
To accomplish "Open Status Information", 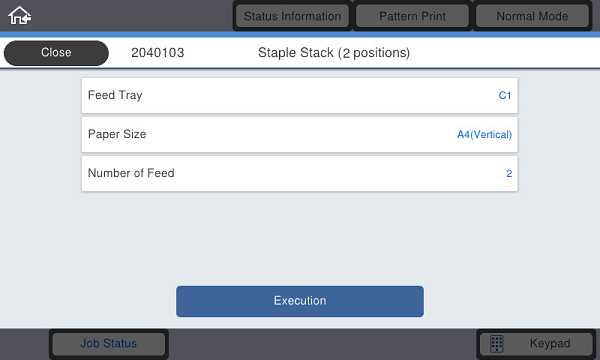I will [x=292, y=16].
